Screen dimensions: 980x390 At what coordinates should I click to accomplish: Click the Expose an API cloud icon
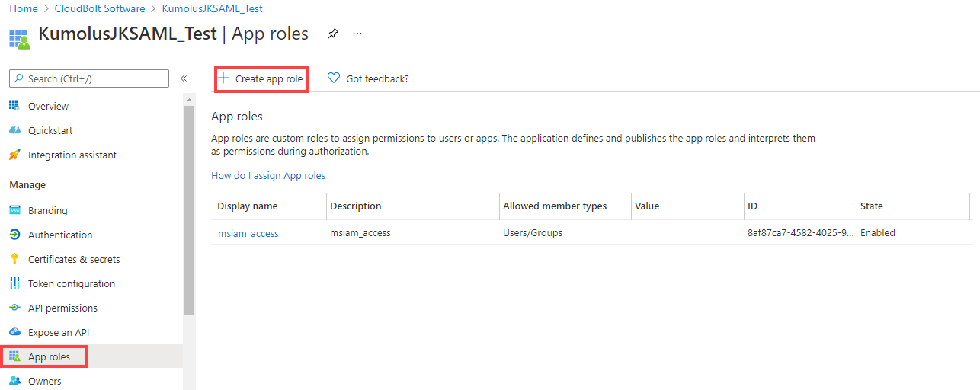tap(14, 332)
